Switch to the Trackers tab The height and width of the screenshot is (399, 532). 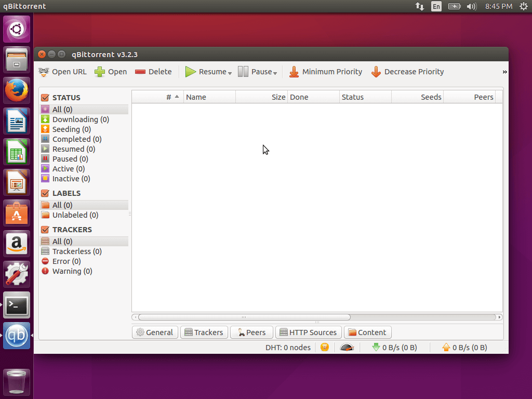click(204, 332)
